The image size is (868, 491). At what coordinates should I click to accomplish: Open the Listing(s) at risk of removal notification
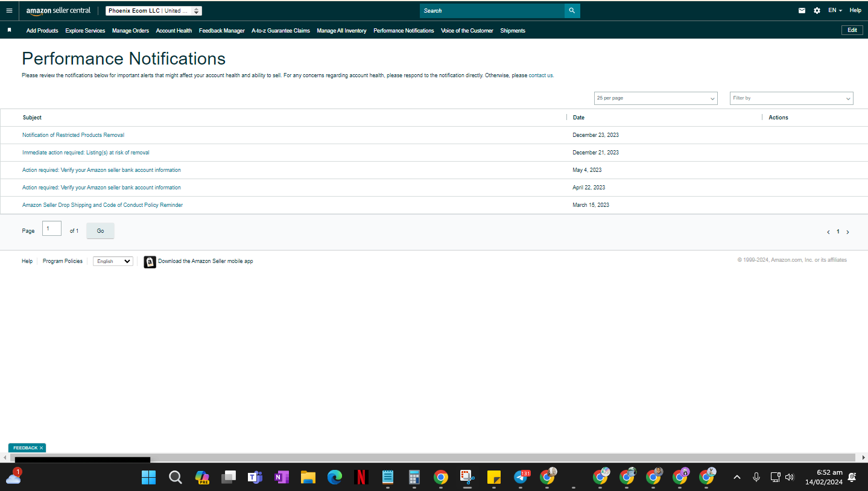(x=86, y=153)
